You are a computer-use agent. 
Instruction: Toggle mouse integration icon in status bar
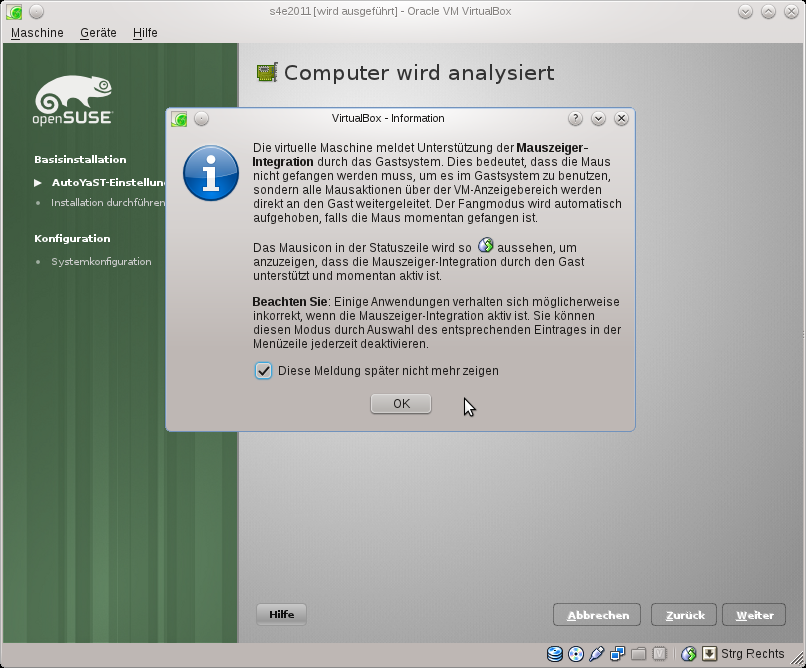pos(689,654)
